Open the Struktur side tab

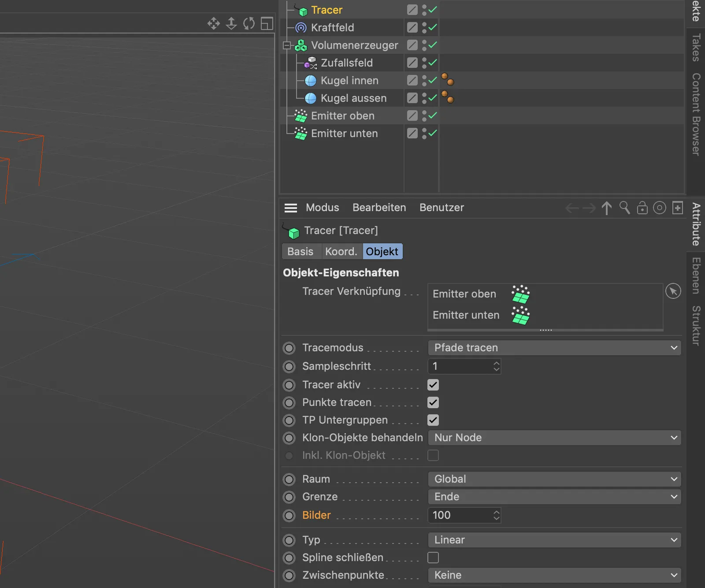(696, 326)
